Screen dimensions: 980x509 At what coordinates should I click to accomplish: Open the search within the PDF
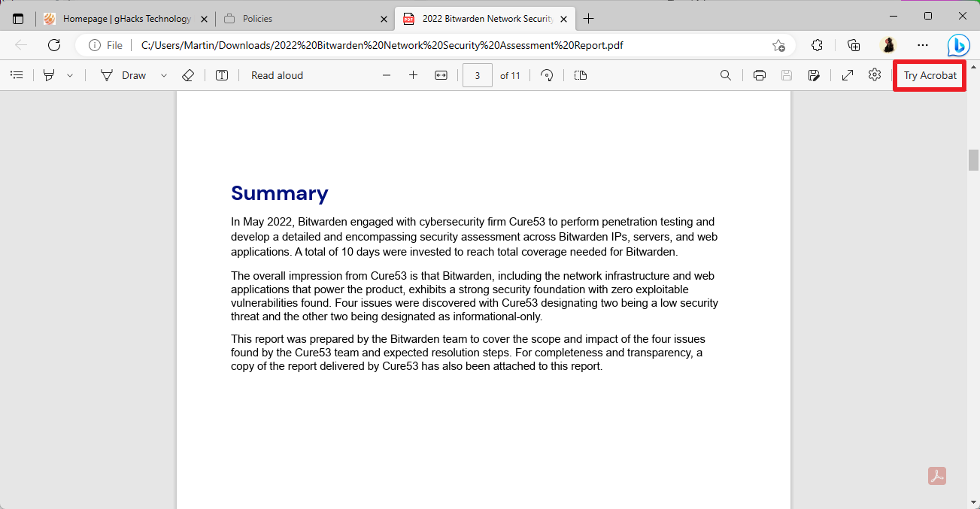725,74
